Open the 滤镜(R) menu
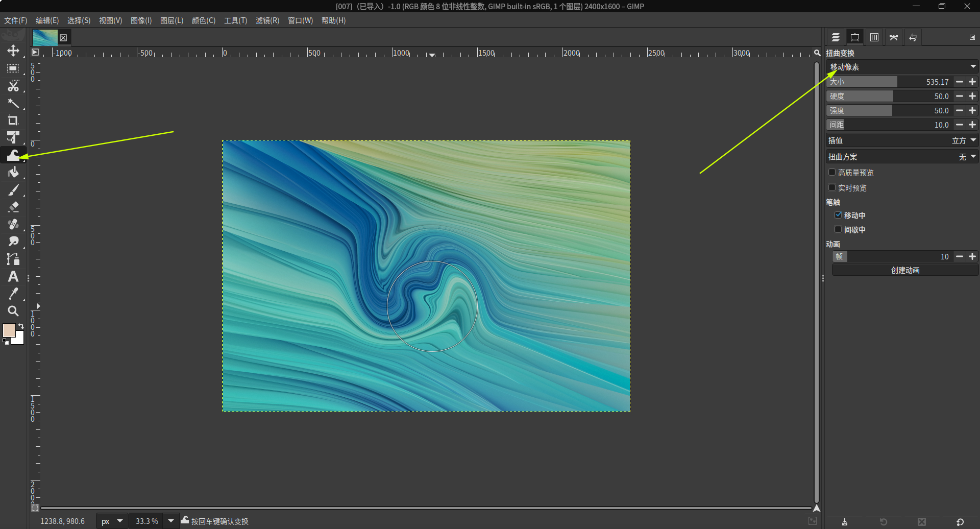 (x=267, y=20)
